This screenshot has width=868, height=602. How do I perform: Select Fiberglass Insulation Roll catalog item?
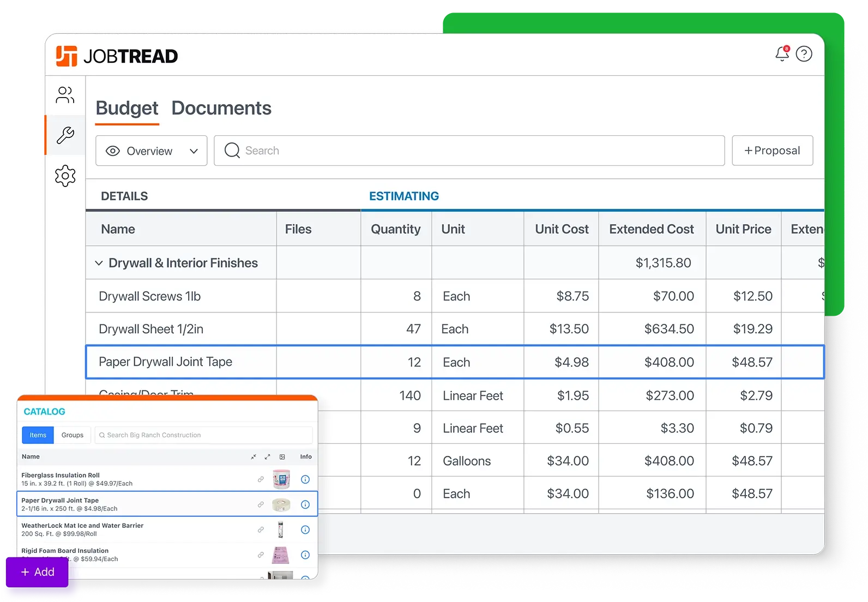point(167,479)
